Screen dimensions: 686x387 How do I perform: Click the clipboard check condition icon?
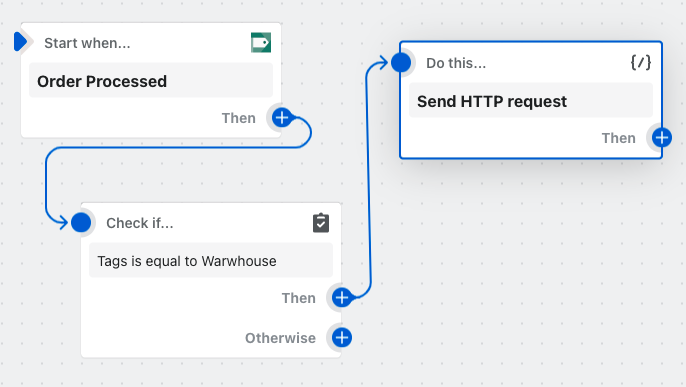(321, 223)
